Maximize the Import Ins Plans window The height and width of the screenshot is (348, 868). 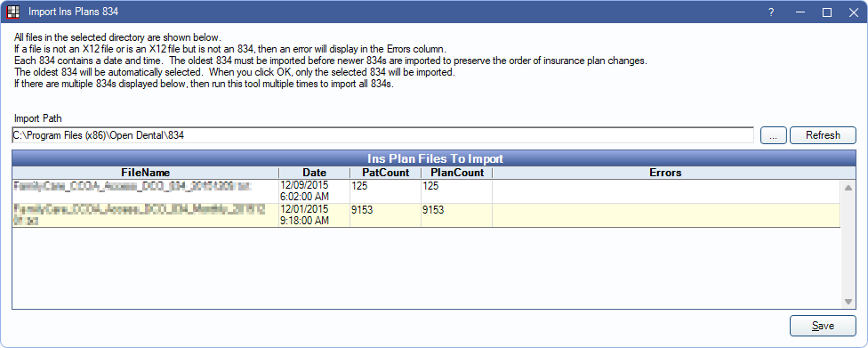pos(827,12)
